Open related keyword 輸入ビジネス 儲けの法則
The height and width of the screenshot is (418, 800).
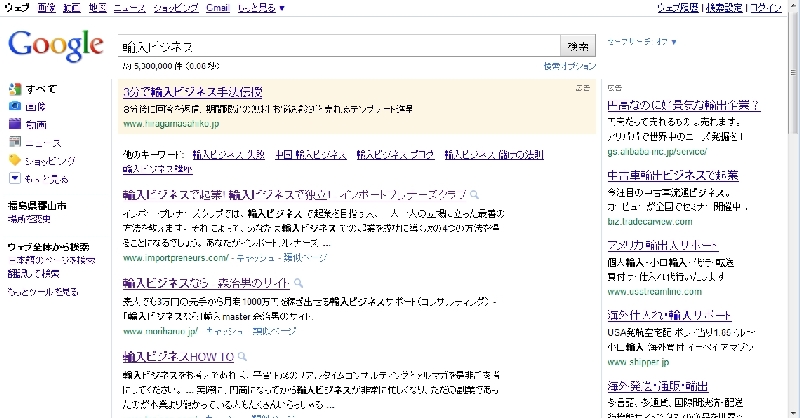494,155
